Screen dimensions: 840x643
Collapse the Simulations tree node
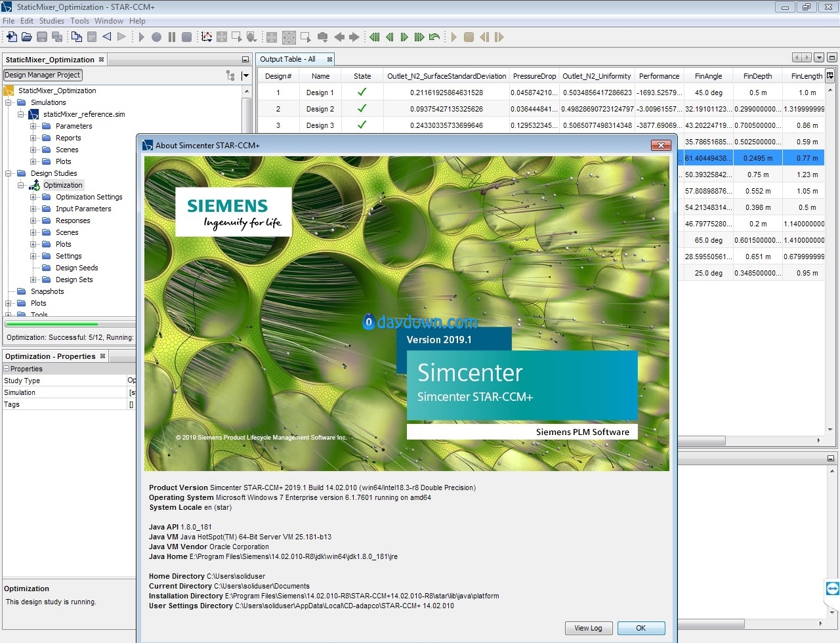click(x=9, y=102)
